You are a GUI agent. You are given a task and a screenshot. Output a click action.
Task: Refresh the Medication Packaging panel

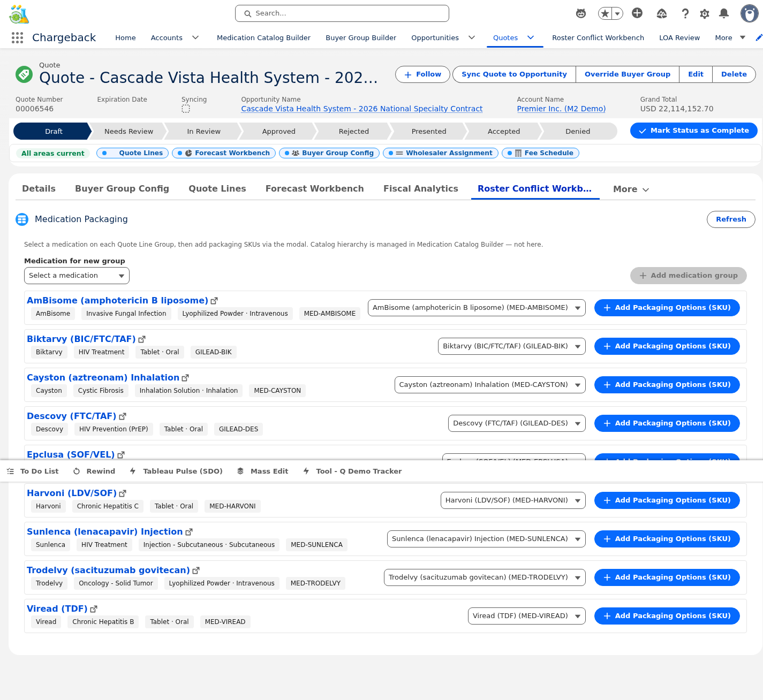tap(731, 219)
